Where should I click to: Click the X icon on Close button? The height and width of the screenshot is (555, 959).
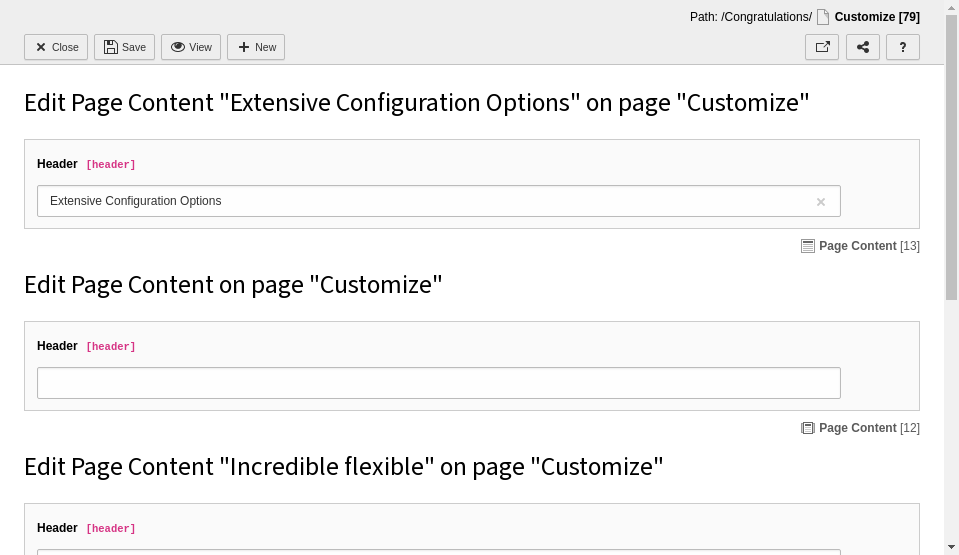[41, 47]
